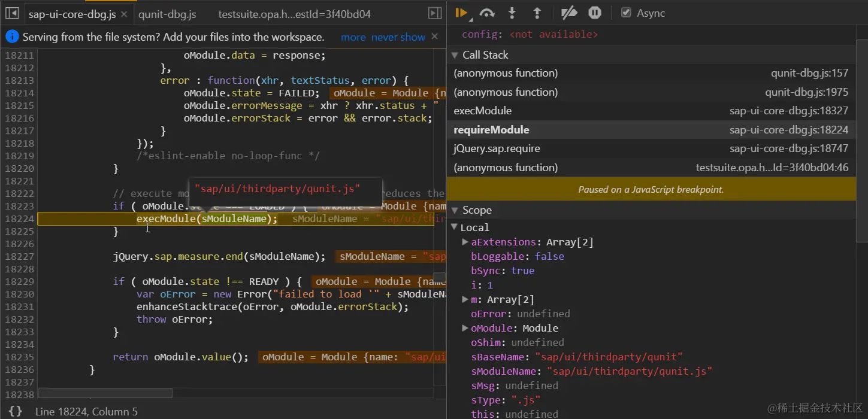Click 'throw oError;' code line
Viewport: 868px width, 419px height.
coord(174,319)
